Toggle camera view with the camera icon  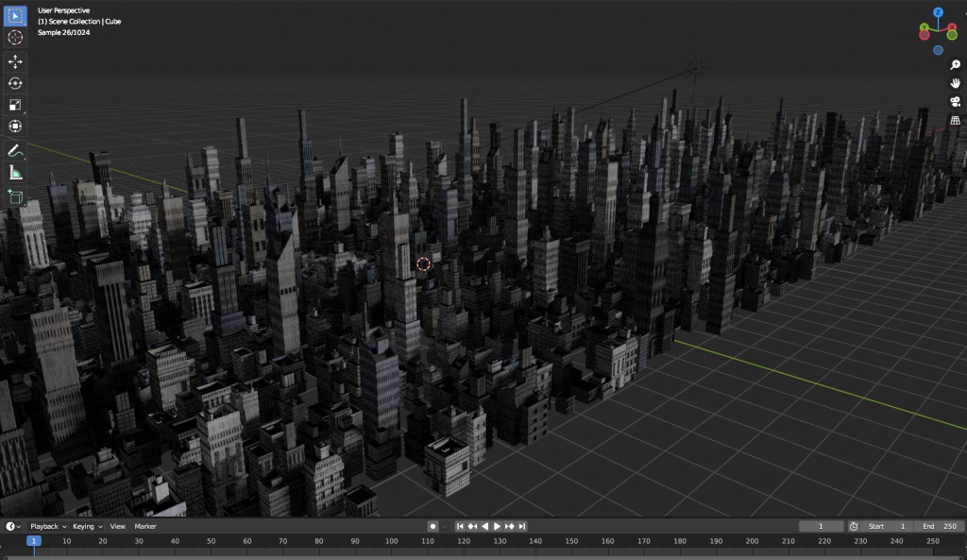pos(955,101)
